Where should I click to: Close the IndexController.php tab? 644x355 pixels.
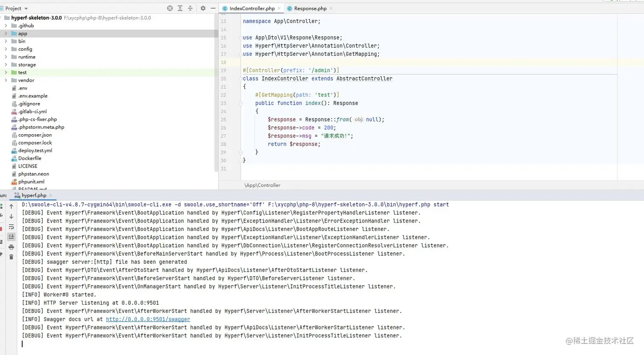point(279,8)
